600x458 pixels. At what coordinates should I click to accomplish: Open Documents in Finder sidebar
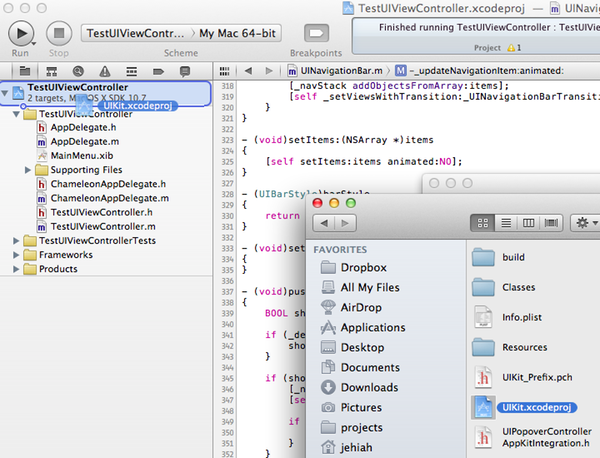click(360, 367)
